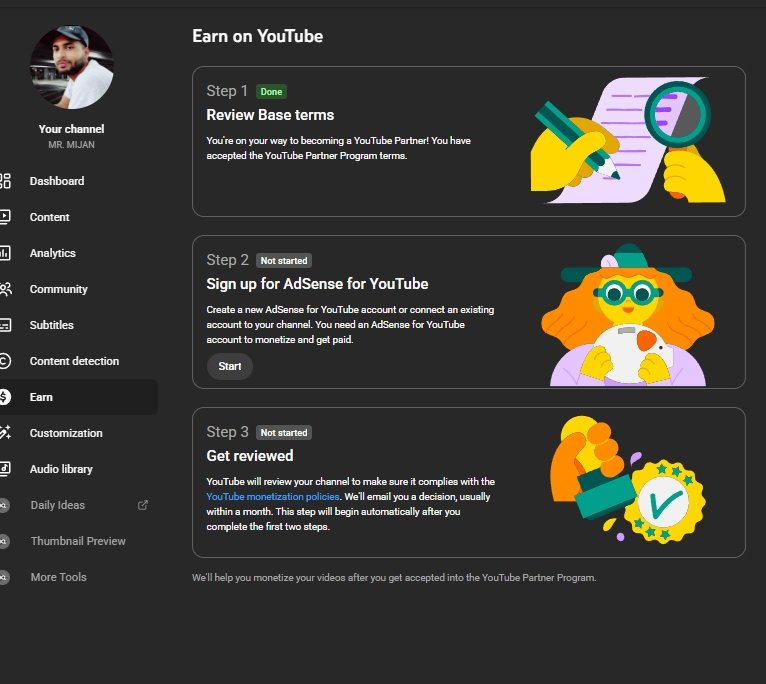The width and height of the screenshot is (766, 684).
Task: Click the Dashboard grid icon
Action: (5, 181)
